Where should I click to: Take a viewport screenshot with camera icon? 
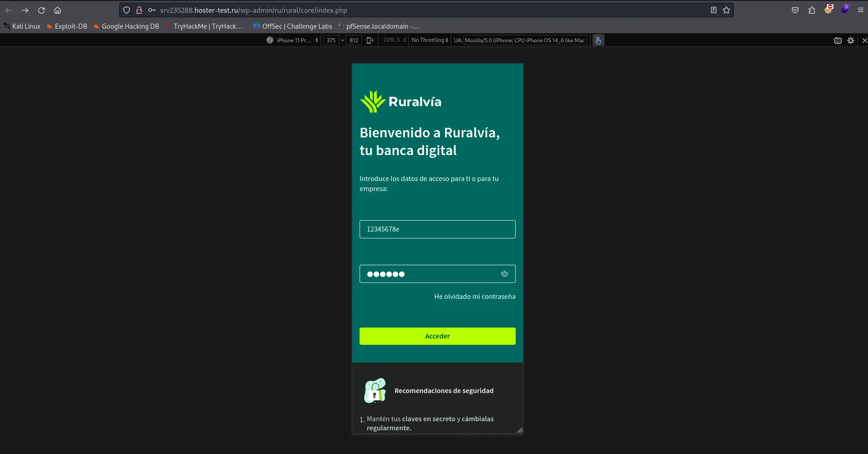click(838, 40)
